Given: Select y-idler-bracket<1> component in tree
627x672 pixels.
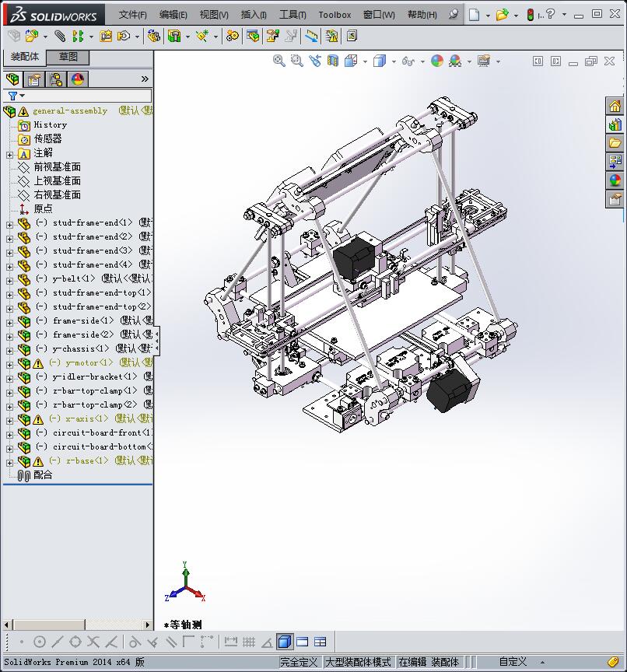Looking at the screenshot, I should tap(94, 376).
